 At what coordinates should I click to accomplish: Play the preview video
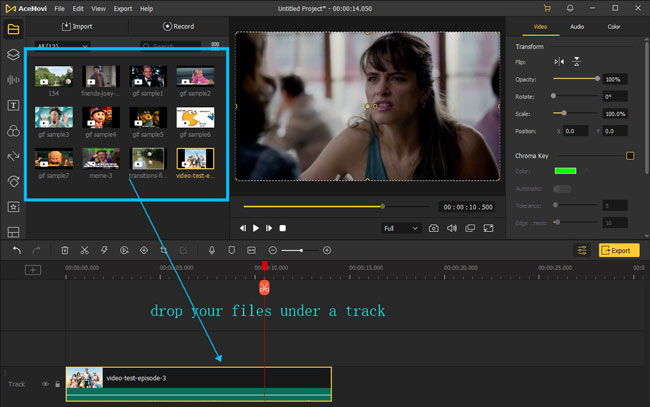256,228
